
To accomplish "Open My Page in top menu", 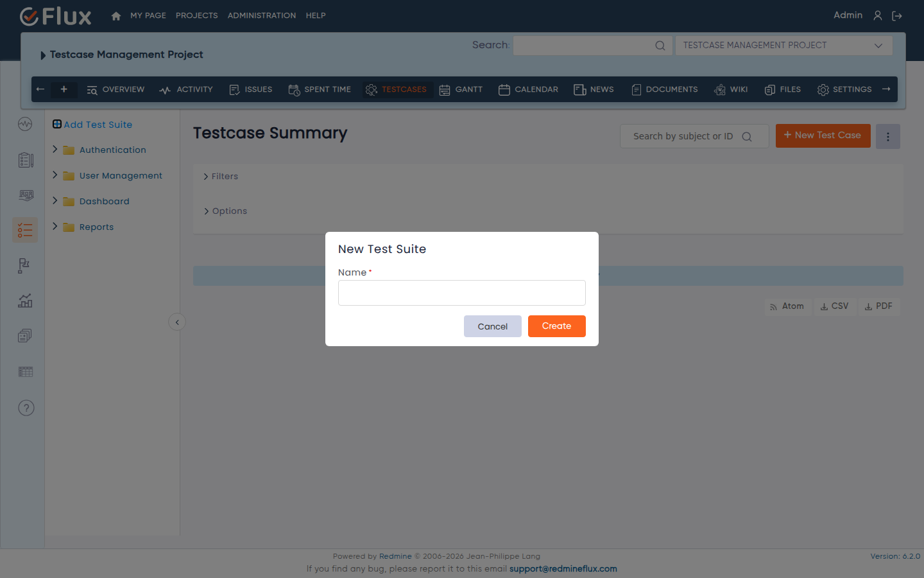I will point(148,15).
